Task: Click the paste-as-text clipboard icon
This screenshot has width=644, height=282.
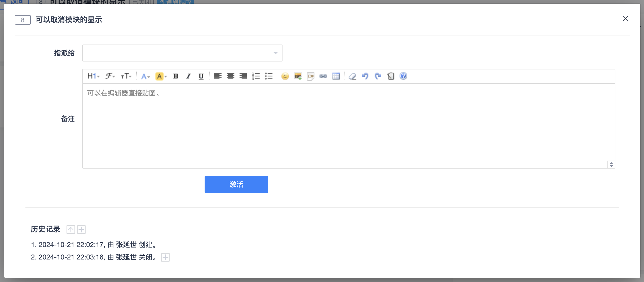Action: coord(391,76)
